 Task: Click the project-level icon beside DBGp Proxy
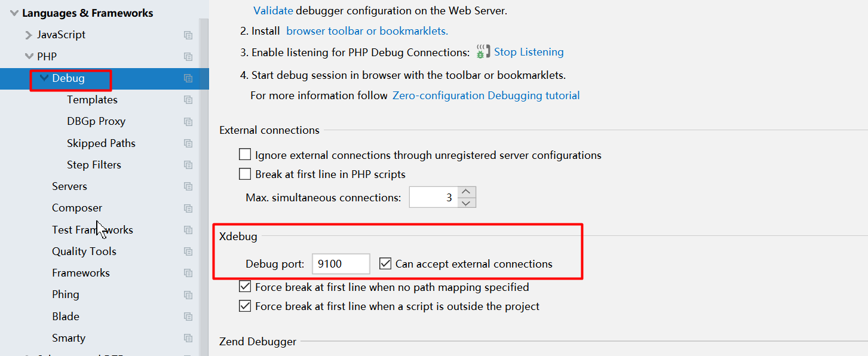pyautogui.click(x=188, y=122)
